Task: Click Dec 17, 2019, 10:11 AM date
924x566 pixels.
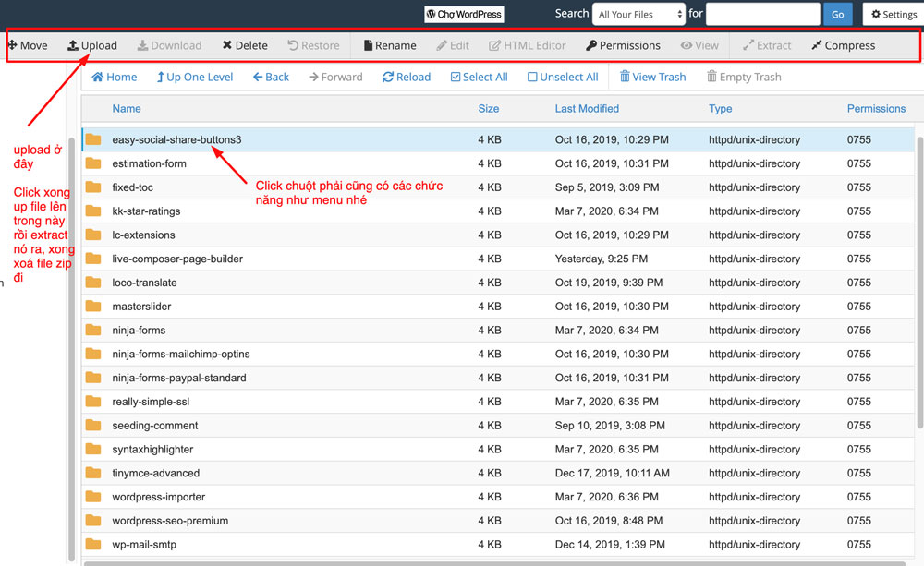Action: pos(613,473)
